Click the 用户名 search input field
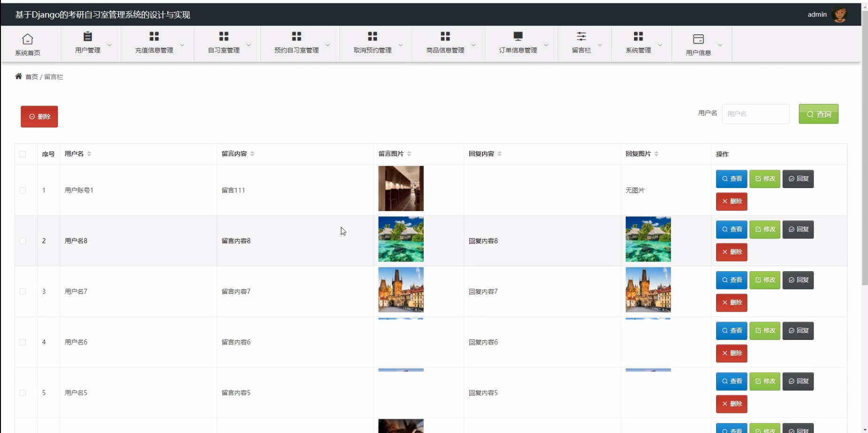This screenshot has width=868, height=433. 756,114
